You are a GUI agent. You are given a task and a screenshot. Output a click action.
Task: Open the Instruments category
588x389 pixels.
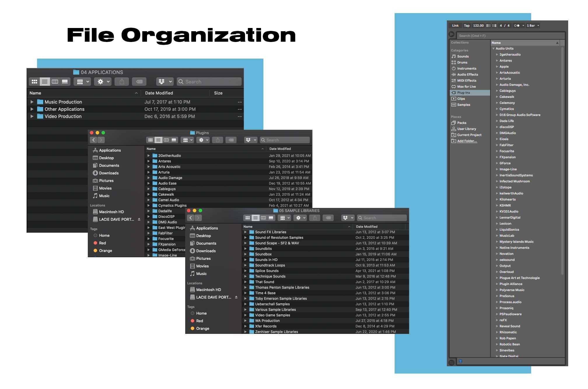(466, 69)
